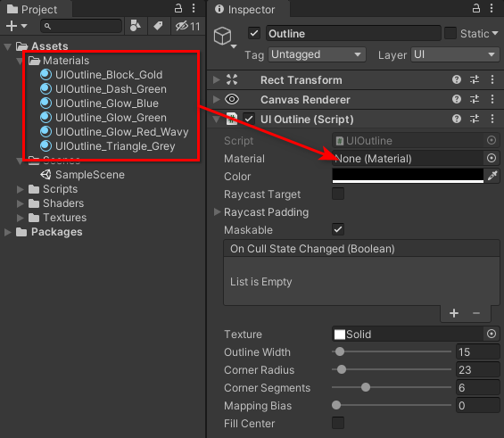Click the black Color swatch
Viewport: 504px width, 438px height.
(408, 176)
